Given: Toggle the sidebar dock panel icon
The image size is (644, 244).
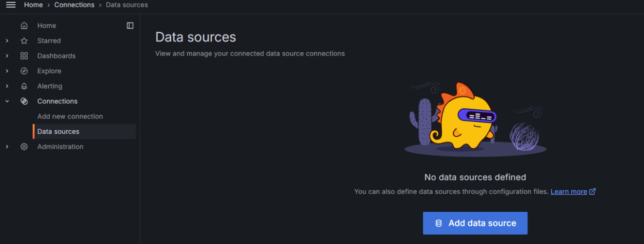Looking at the screenshot, I should pos(130,26).
